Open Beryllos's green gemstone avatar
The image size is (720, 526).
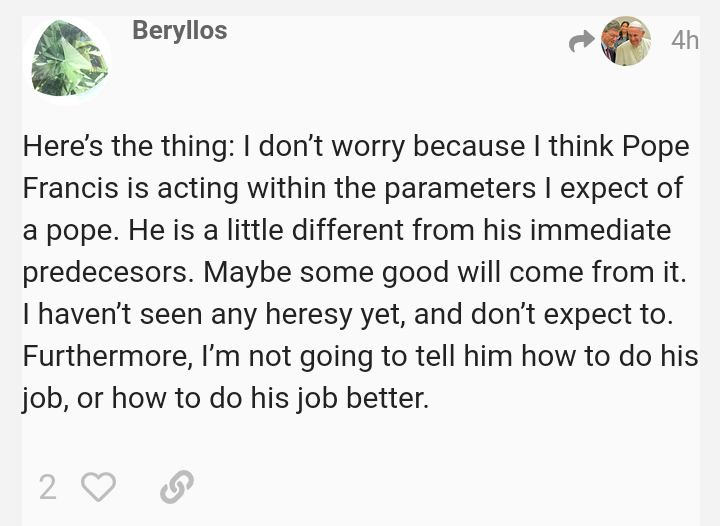point(68,60)
